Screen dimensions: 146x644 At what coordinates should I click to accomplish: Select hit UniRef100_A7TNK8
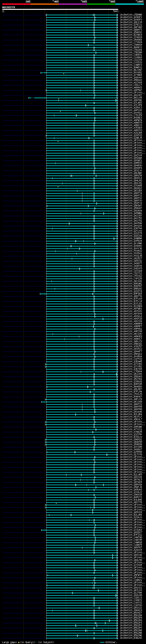point(131,75)
